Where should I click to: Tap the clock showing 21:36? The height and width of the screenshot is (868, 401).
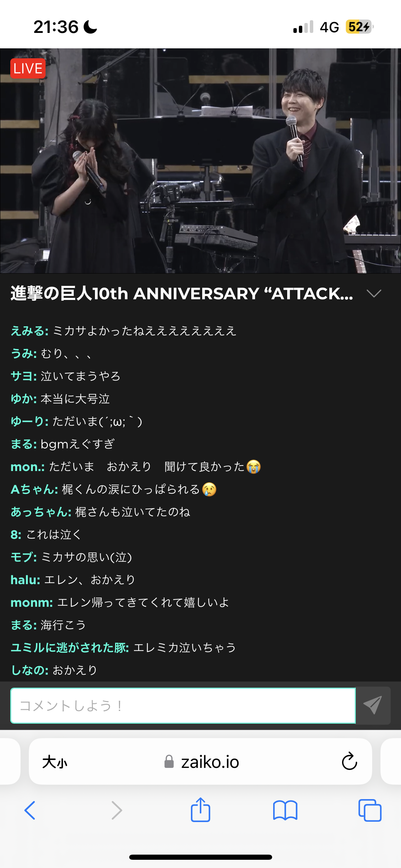click(x=56, y=27)
